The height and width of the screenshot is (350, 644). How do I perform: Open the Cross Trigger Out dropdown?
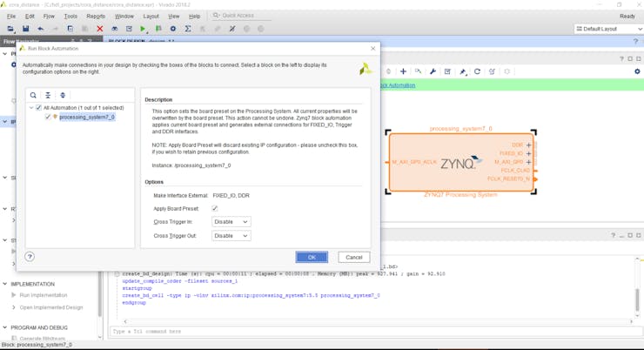231,236
